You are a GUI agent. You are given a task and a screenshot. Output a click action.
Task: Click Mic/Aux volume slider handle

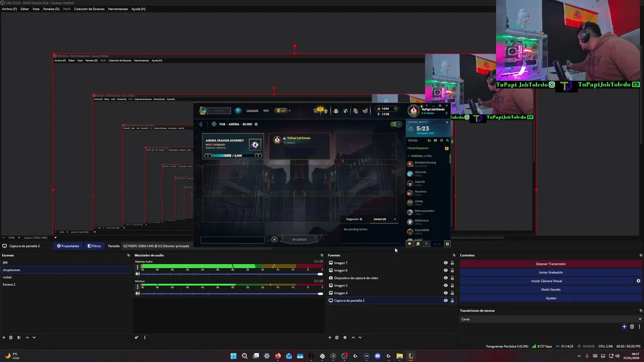[320, 293]
